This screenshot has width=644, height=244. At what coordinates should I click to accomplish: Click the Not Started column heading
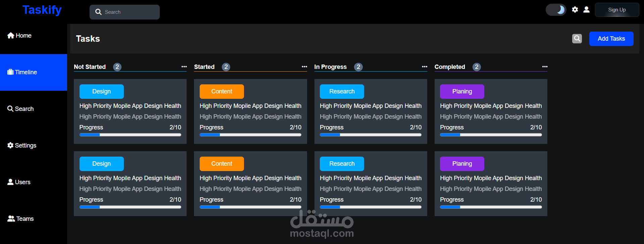pos(90,67)
